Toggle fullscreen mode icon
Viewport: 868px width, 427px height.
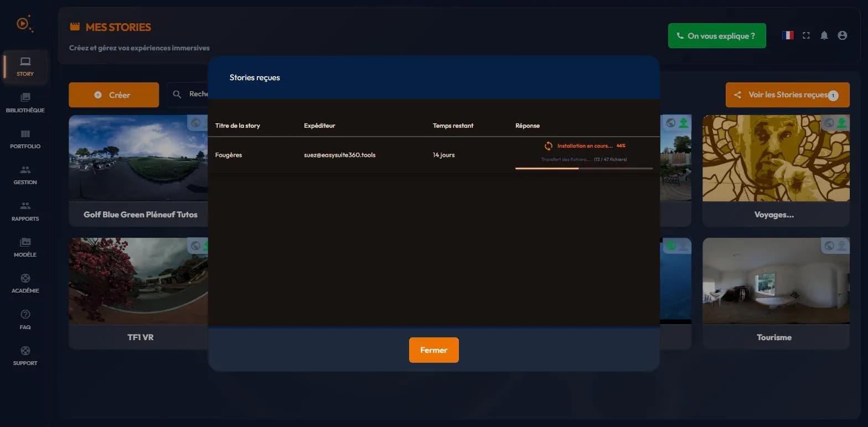(806, 35)
